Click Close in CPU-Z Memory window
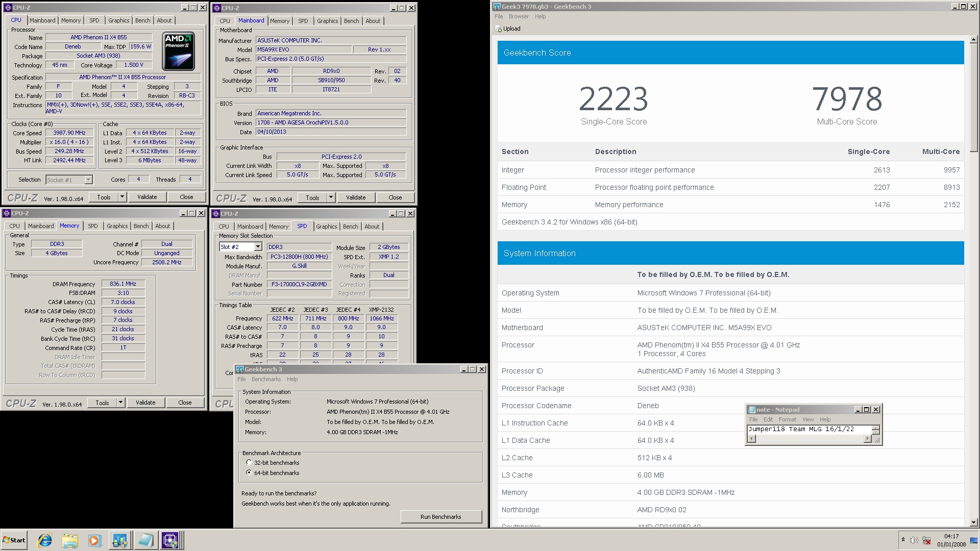980x551 pixels. (x=185, y=403)
